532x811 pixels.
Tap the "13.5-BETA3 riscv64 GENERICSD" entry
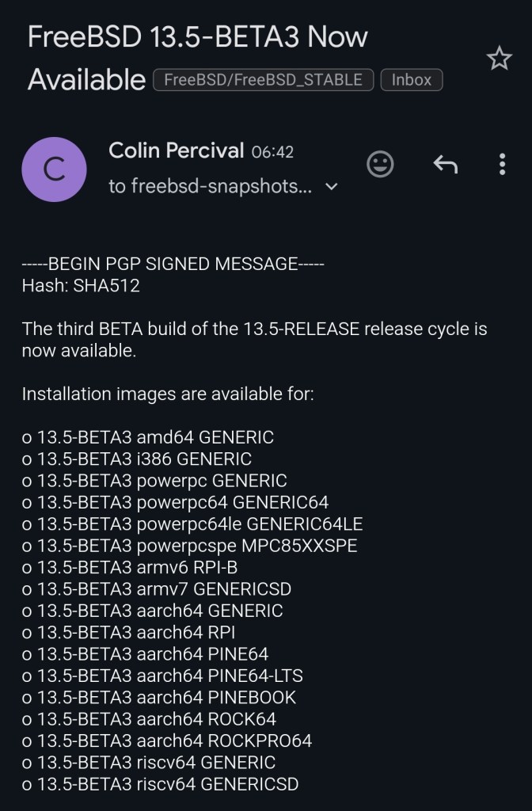tap(161, 784)
